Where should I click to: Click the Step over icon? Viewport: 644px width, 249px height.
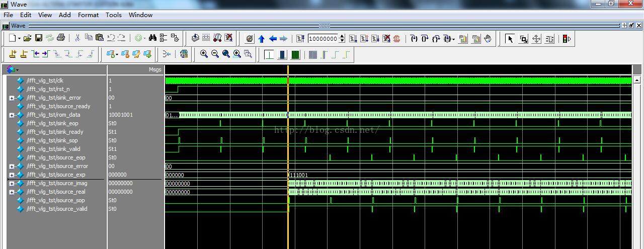[x=425, y=39]
